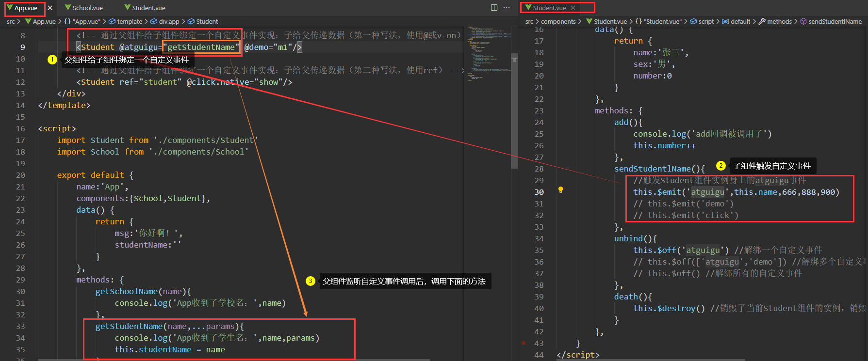Open the components breadcrumb
This screenshot has height=361, width=868.
tap(558, 22)
